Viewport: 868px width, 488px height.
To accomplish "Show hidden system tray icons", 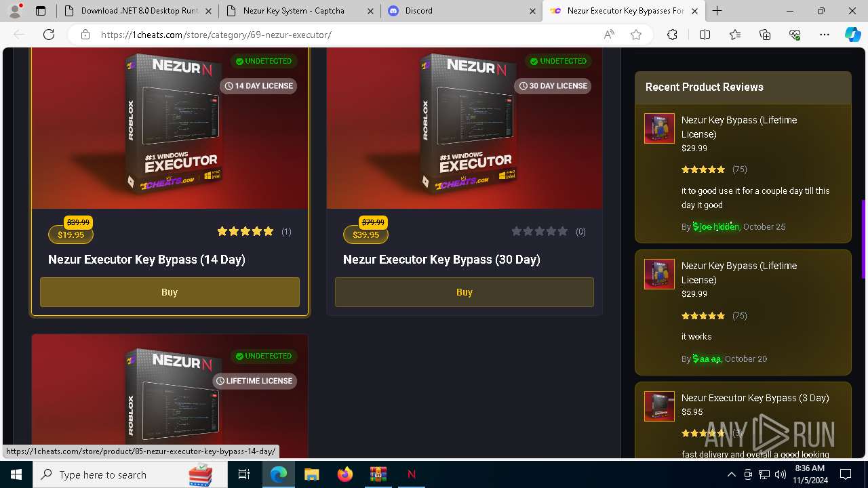I will coord(731,474).
